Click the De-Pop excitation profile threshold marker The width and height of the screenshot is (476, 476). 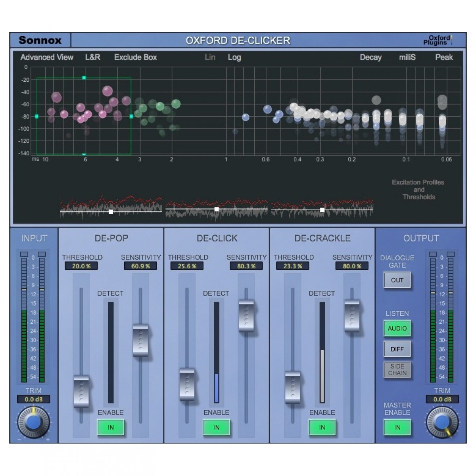(x=111, y=212)
